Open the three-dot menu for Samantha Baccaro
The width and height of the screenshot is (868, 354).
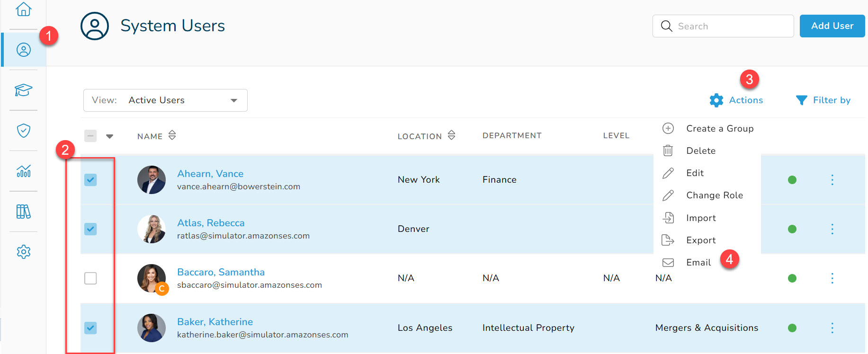(x=832, y=278)
